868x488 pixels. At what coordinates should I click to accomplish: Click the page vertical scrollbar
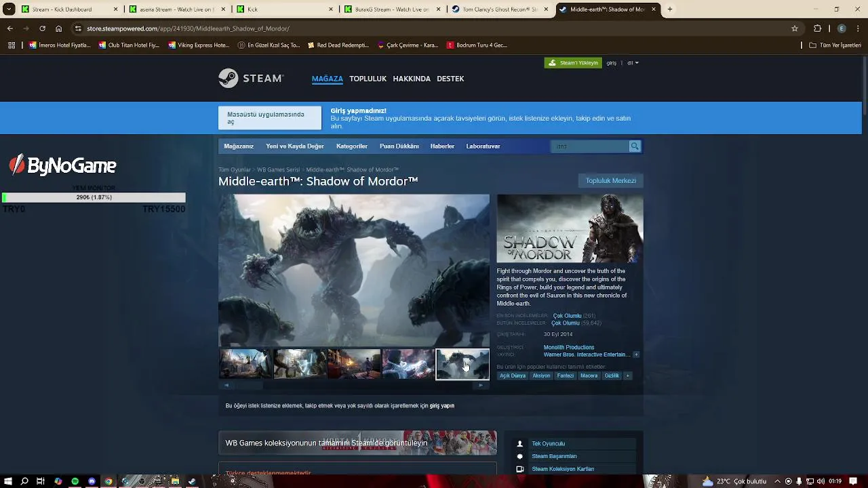coord(864,85)
